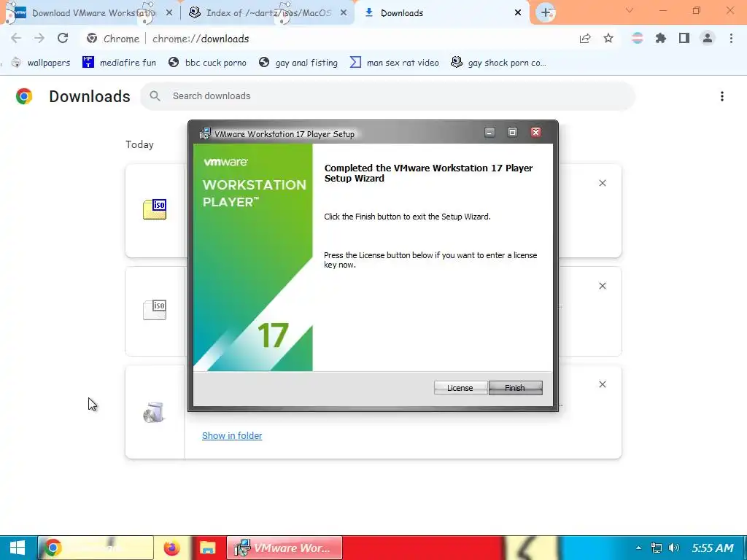Reload the downloads page
Screen dimensions: 747x560
(x=63, y=39)
